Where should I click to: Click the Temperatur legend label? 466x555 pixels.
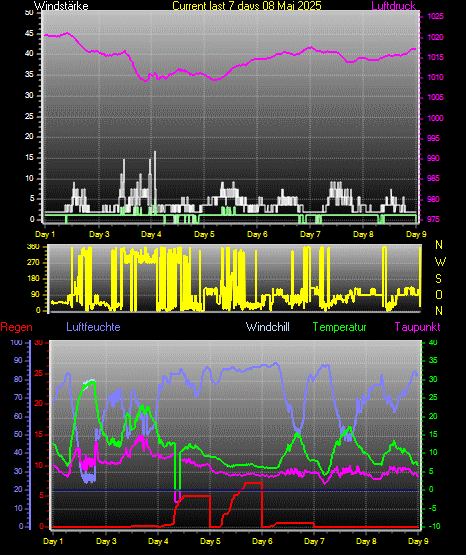(339, 327)
